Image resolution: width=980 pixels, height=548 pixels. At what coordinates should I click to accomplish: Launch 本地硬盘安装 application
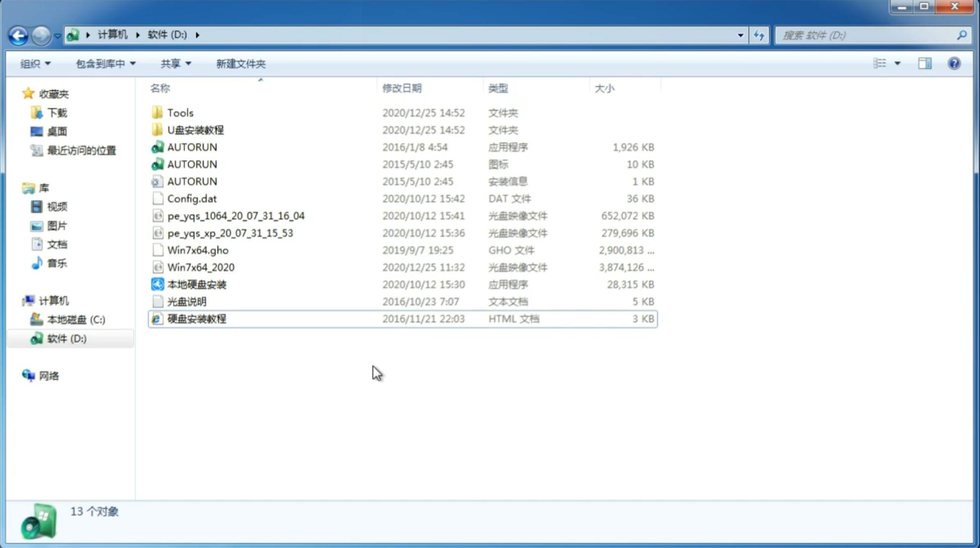coord(196,284)
